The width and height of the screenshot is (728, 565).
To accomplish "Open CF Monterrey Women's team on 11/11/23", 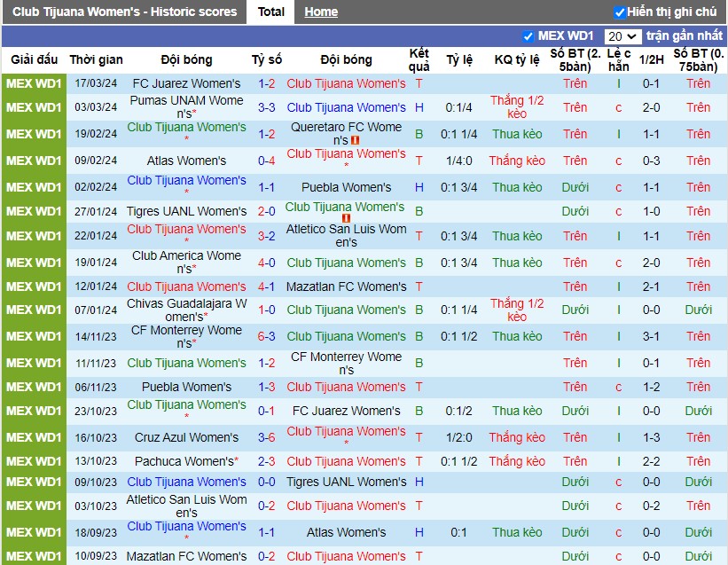I will (x=347, y=363).
